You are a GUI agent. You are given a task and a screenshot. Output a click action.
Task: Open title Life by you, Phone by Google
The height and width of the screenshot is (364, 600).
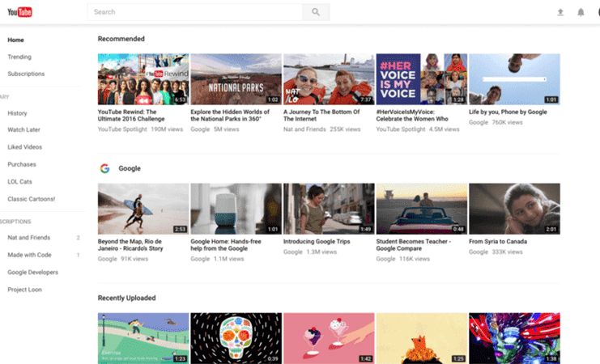coord(508,112)
